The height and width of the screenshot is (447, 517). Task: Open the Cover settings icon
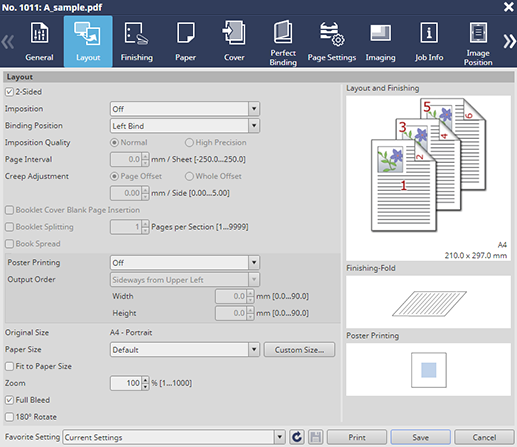point(234,33)
